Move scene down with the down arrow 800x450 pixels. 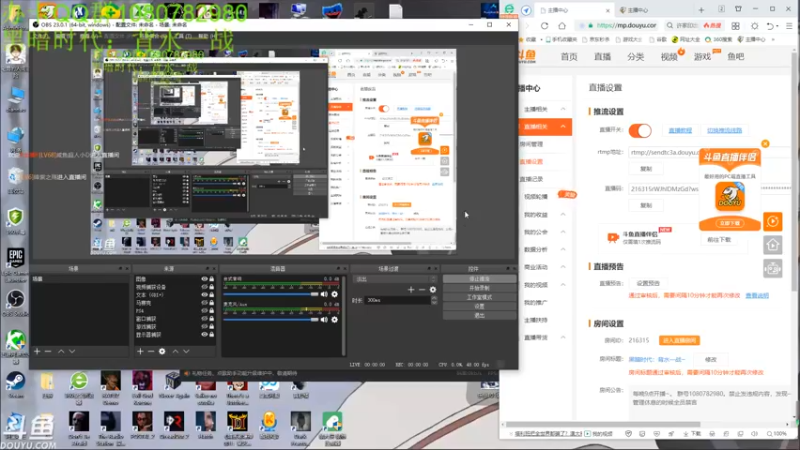pyautogui.click(x=72, y=352)
